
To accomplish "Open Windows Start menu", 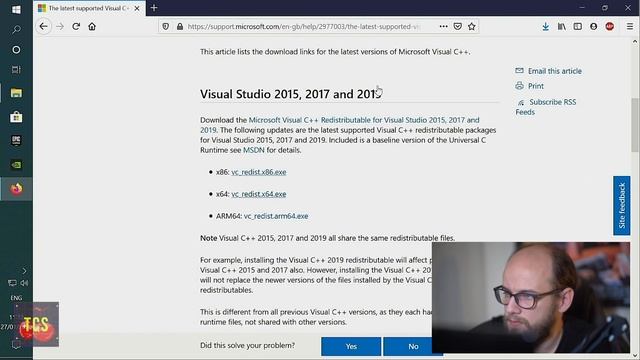I will (16, 9).
